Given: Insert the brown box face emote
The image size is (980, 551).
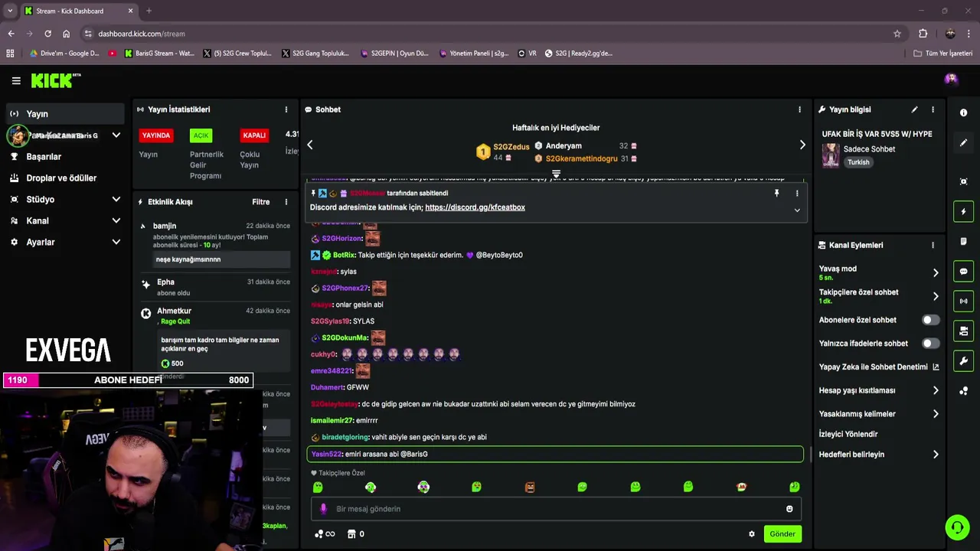Looking at the screenshot, I should tap(530, 487).
